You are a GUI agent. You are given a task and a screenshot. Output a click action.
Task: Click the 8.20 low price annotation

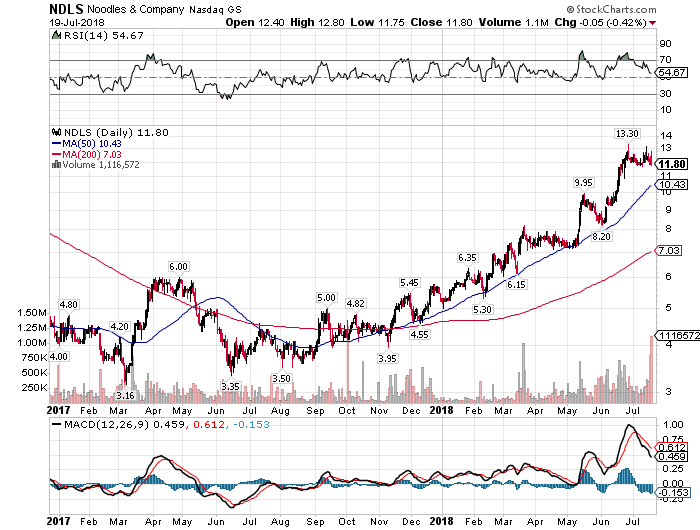601,237
